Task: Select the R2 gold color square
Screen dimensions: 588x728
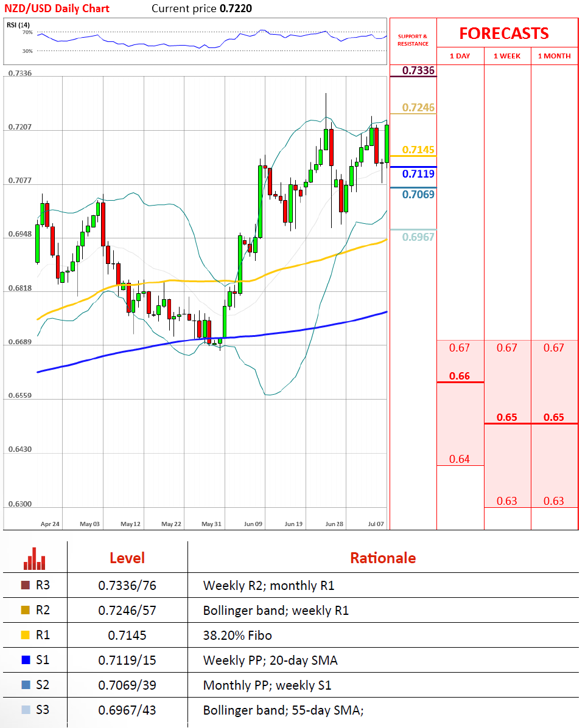Action: (25, 611)
